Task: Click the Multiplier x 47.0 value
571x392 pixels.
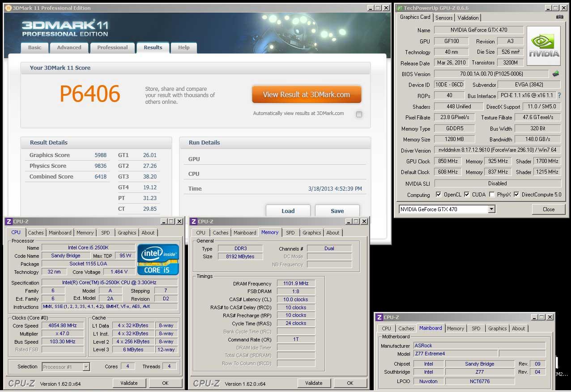Action: (x=63, y=333)
